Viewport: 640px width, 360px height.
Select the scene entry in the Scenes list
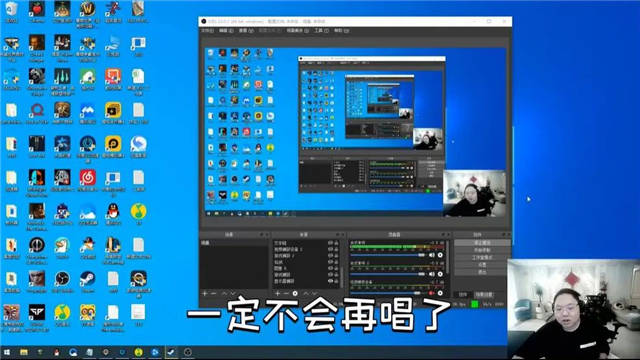234,243
